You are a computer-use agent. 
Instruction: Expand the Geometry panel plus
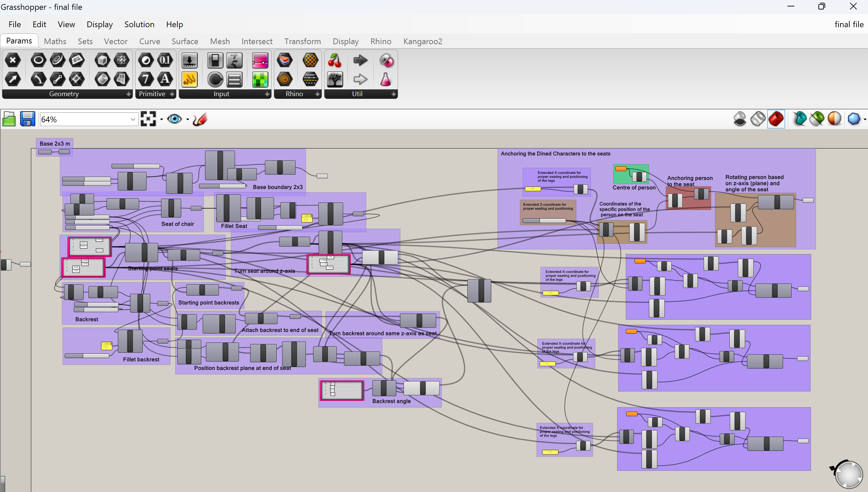[128, 94]
